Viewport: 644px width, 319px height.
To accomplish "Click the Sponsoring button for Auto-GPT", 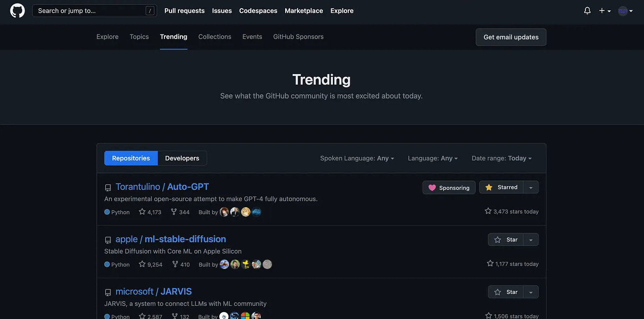I will (449, 188).
